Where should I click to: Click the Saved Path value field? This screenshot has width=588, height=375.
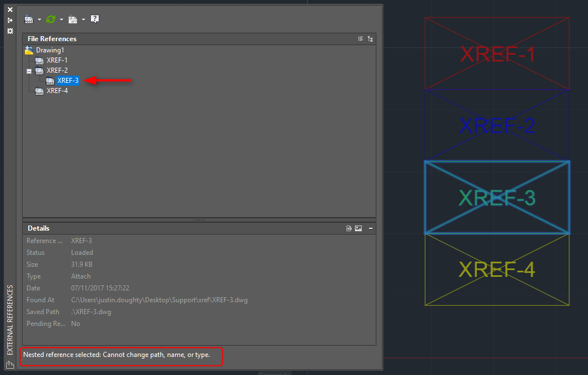pos(90,312)
